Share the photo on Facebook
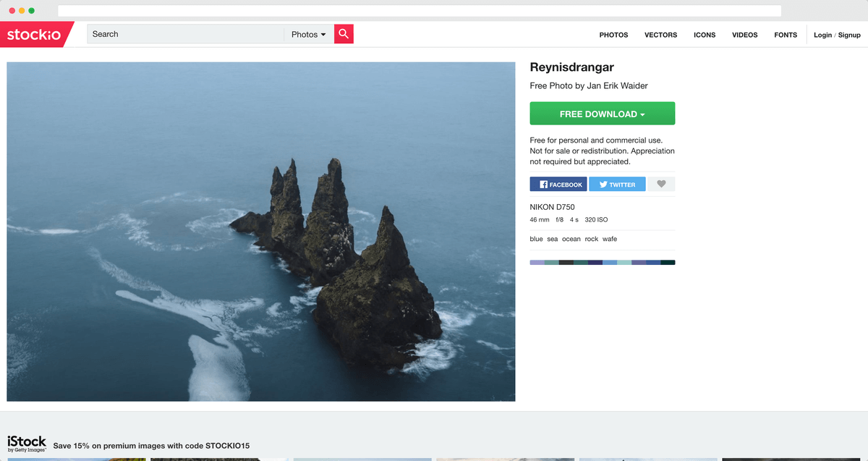This screenshot has width=868, height=461. coord(558,185)
